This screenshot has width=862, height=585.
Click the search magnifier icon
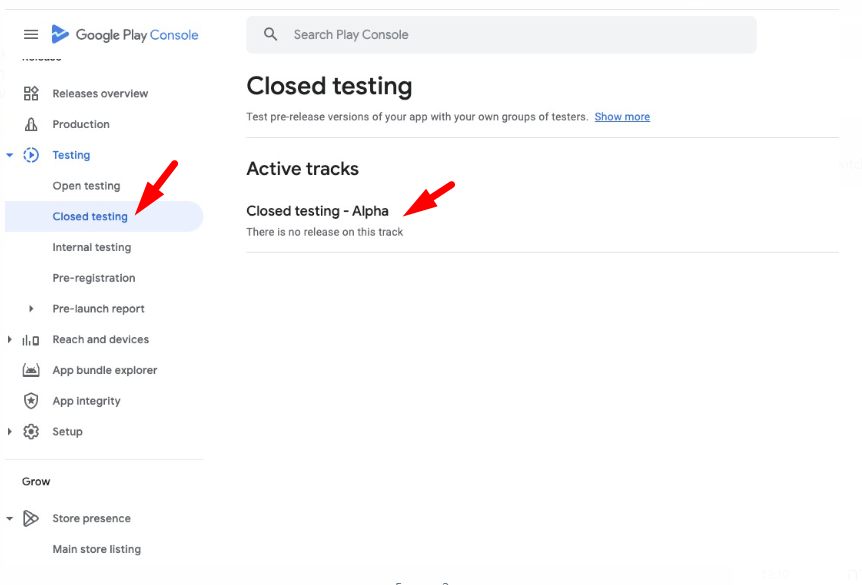[x=271, y=35]
